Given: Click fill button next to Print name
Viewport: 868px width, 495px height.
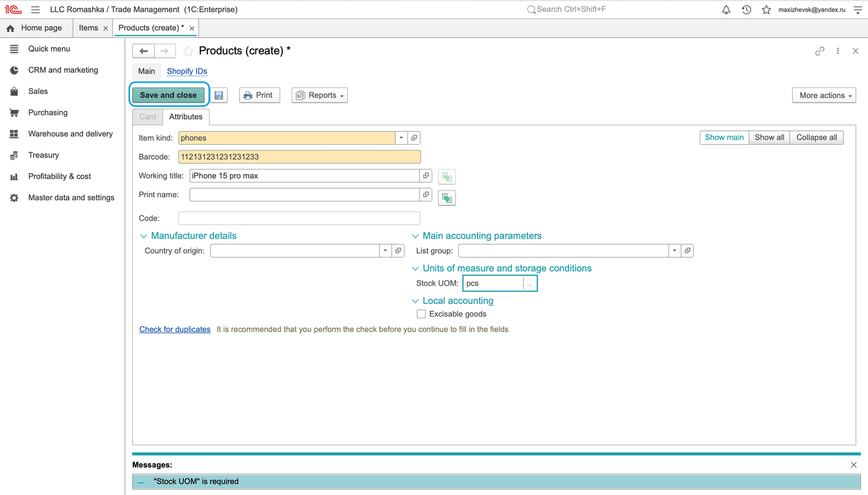Looking at the screenshot, I should [447, 198].
